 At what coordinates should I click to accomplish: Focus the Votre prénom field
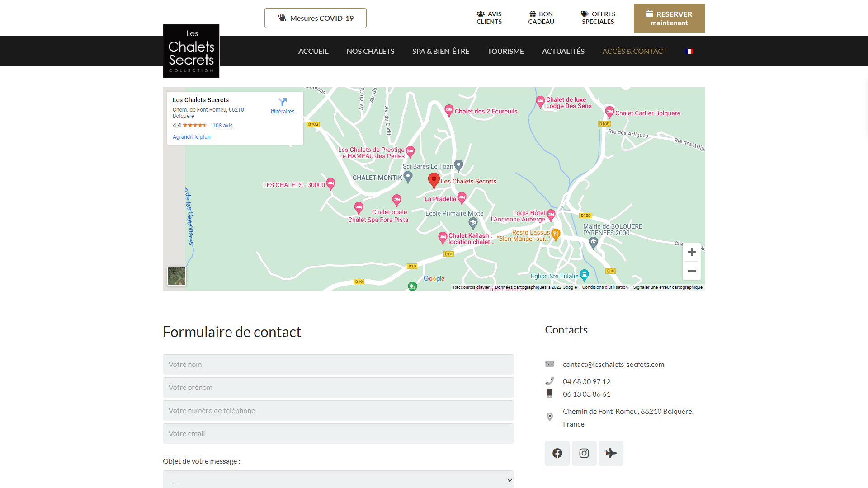(338, 387)
